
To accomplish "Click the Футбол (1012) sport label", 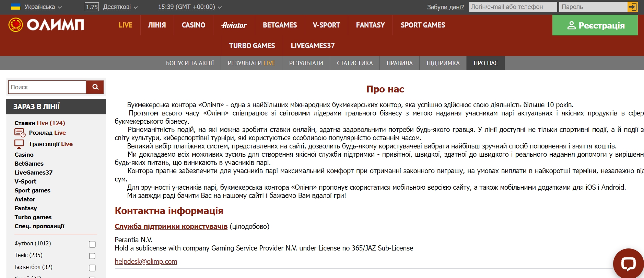I will pos(33,243).
